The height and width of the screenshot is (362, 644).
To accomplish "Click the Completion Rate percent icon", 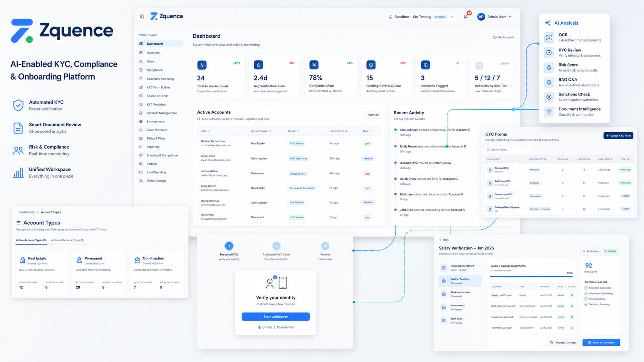I will [x=314, y=65].
